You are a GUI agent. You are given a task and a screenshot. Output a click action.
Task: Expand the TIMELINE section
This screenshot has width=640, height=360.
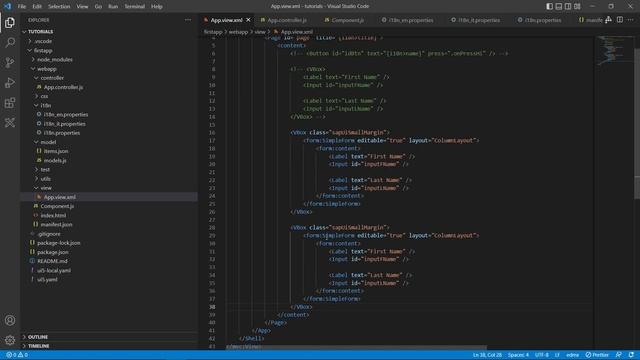point(109,346)
